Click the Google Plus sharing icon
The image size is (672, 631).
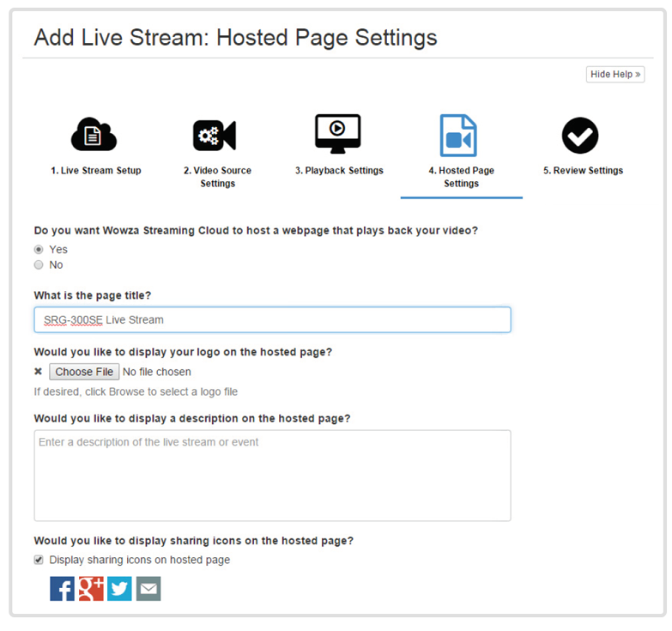coord(91,588)
